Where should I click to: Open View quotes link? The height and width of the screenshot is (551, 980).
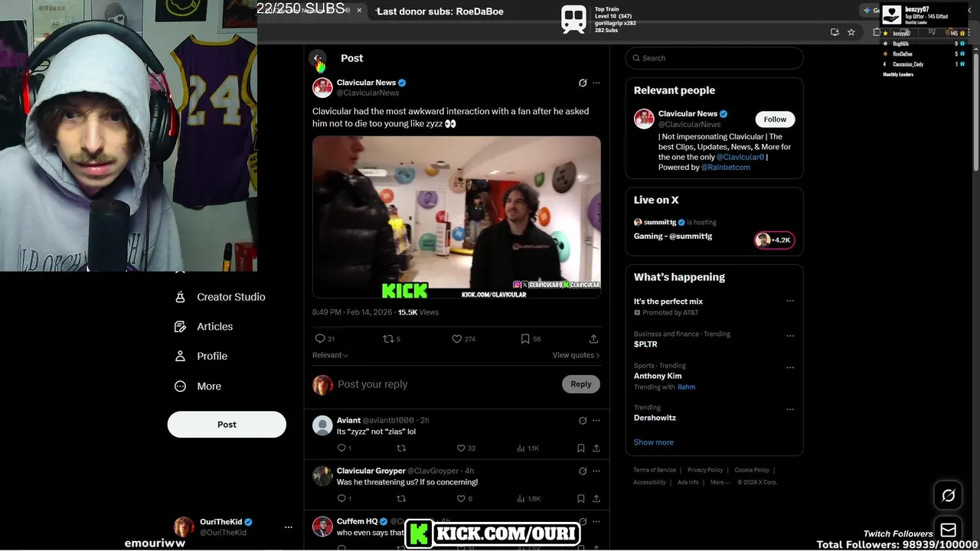tap(576, 355)
